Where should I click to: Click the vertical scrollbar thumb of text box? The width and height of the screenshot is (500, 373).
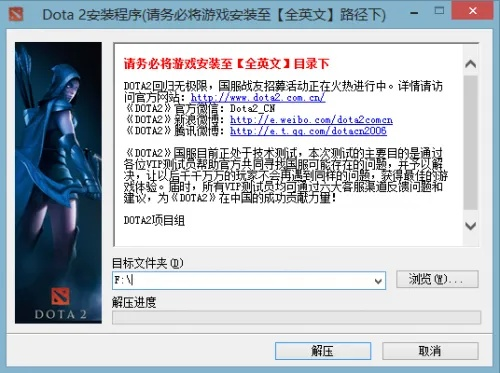tap(471, 143)
